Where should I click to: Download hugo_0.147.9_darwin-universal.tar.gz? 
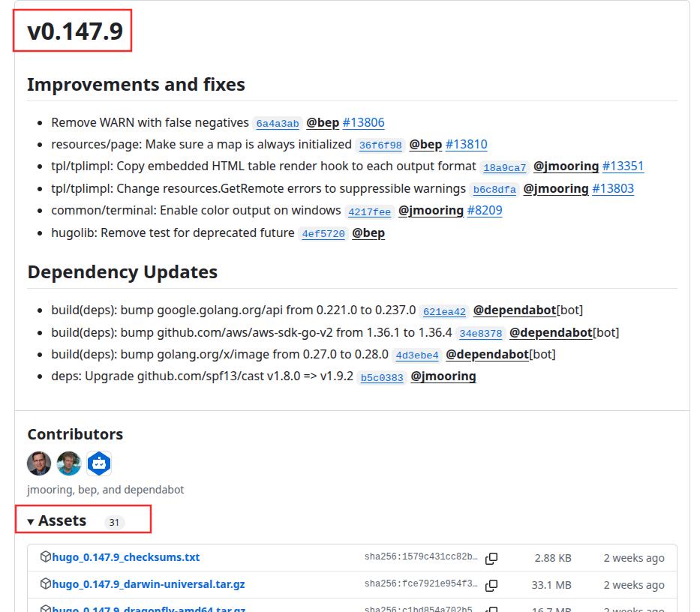(149, 584)
